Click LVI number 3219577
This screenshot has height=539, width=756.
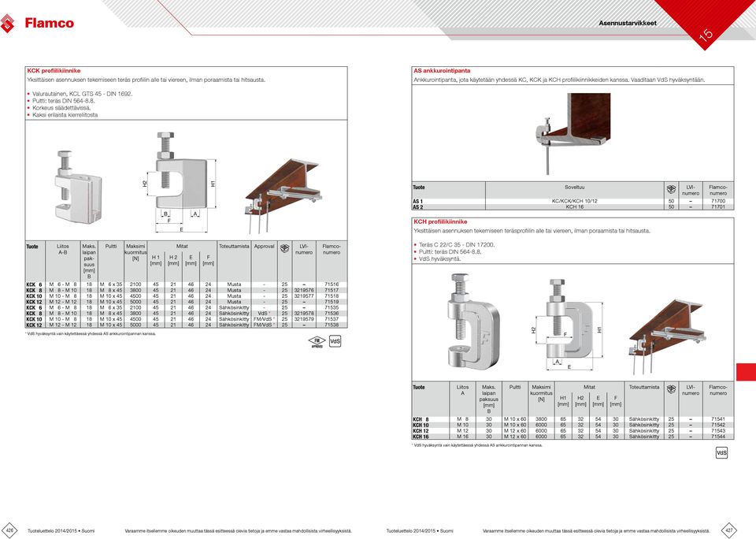tap(304, 296)
